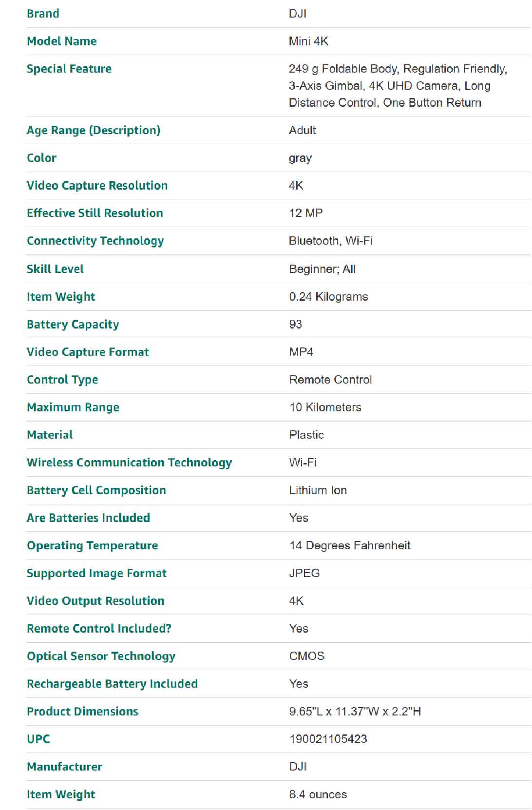
Task: Select the Model Name value Mini 4K
Action: (x=308, y=41)
